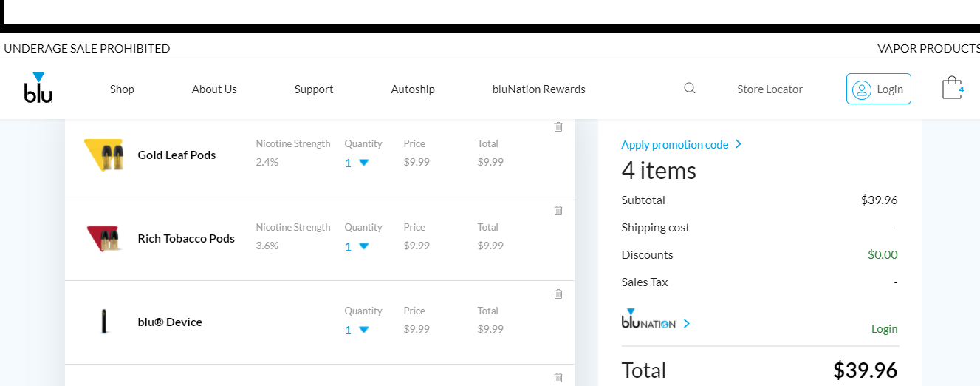Screen dimensions: 980x386
Task: Click the blu logo in header
Action: click(38, 87)
